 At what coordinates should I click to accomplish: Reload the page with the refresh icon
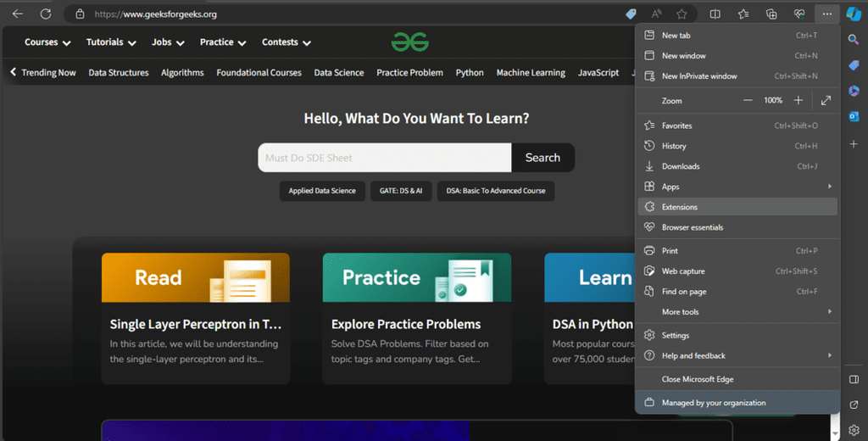pos(46,14)
